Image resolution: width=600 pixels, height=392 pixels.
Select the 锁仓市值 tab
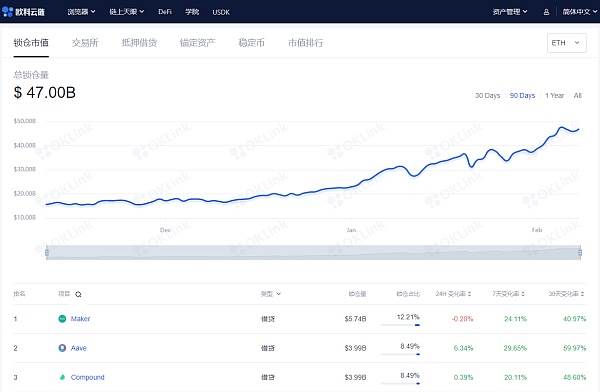click(x=31, y=43)
